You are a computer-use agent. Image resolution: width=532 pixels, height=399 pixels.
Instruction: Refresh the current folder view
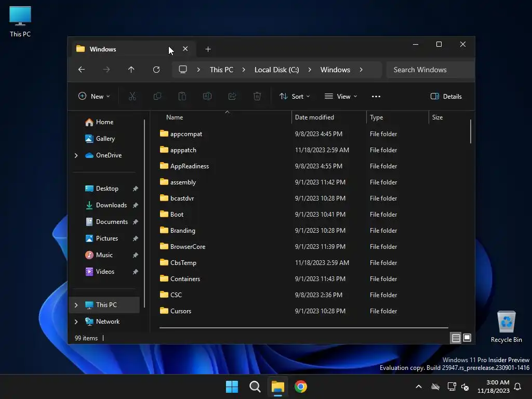click(x=156, y=70)
